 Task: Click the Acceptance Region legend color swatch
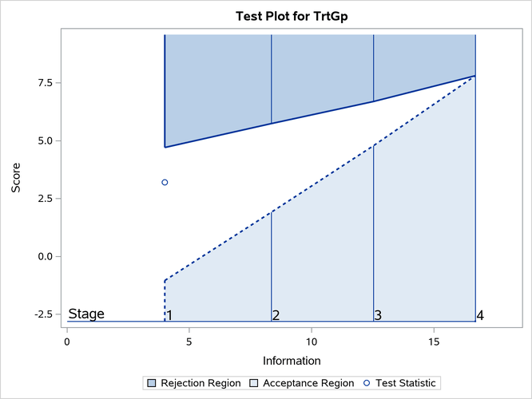pos(255,383)
